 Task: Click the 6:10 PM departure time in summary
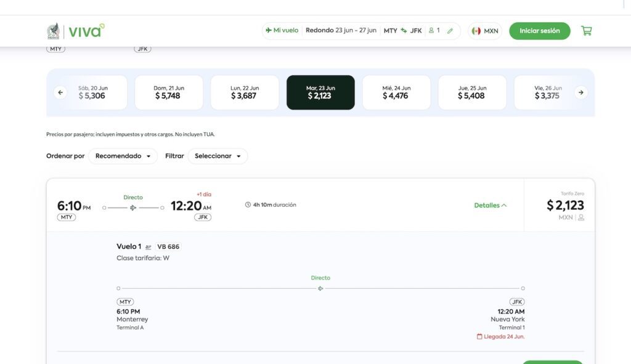coord(74,206)
